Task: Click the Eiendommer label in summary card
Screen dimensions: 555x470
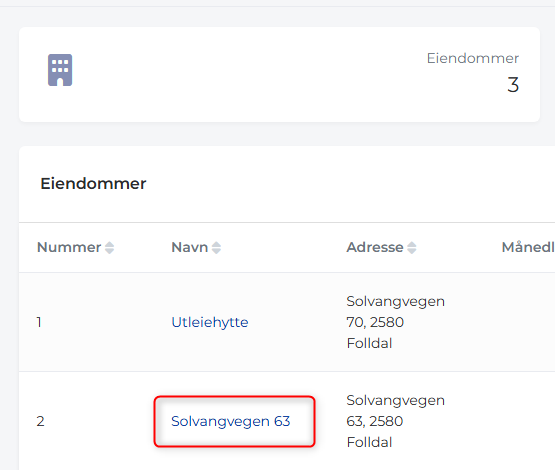Action: pos(473,58)
